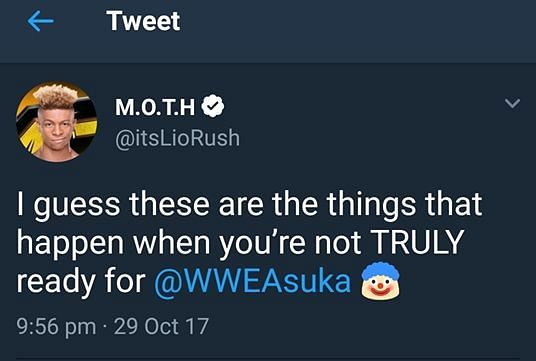
Task: Click the 29 Oct 17 date
Action: [161, 326]
